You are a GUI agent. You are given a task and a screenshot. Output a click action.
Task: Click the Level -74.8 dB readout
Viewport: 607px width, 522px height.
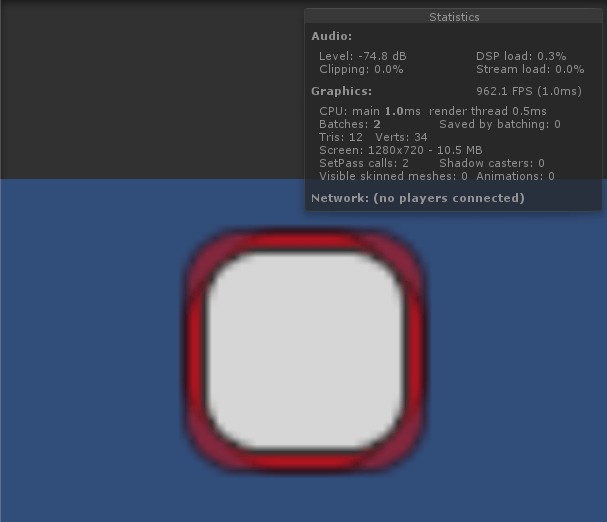(363, 56)
